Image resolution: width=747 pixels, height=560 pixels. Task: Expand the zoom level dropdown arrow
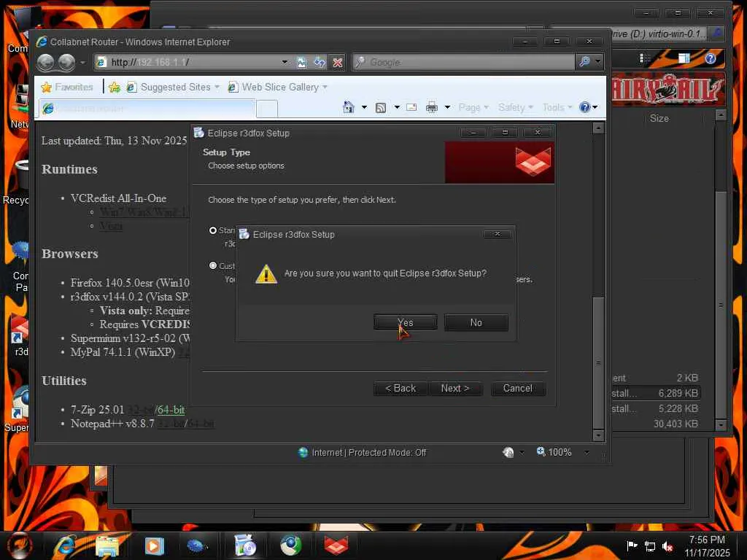point(587,452)
